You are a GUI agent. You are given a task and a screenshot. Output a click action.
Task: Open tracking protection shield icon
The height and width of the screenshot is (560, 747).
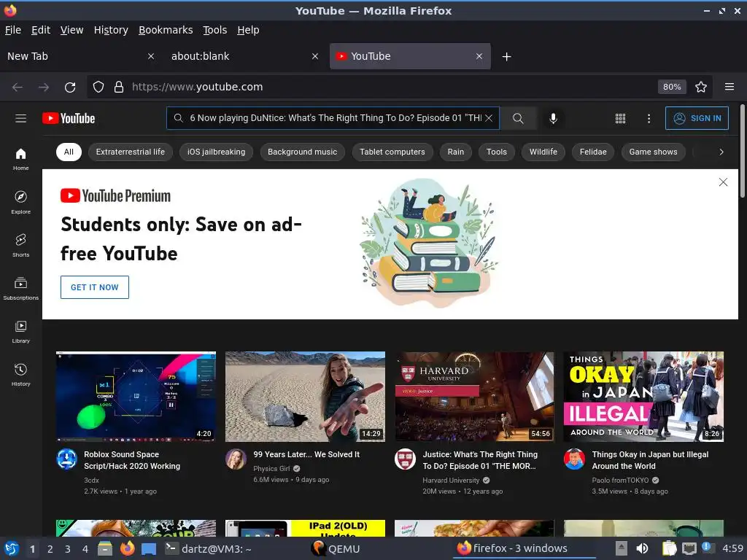point(98,87)
